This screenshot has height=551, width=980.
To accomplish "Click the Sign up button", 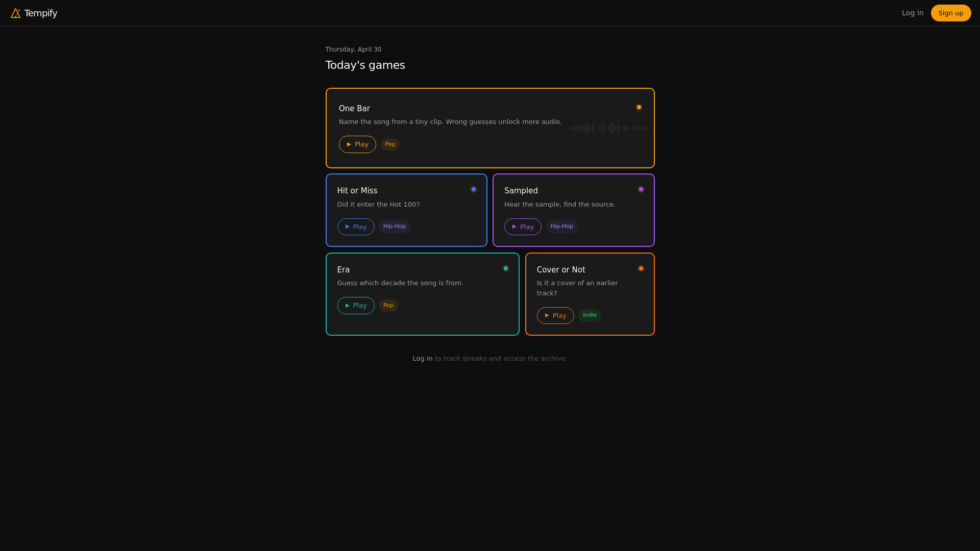I will 950,13.
